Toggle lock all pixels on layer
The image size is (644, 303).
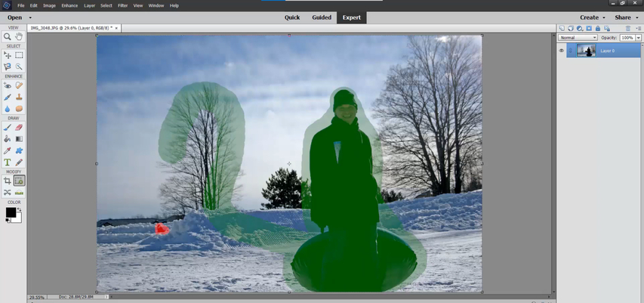(x=598, y=29)
